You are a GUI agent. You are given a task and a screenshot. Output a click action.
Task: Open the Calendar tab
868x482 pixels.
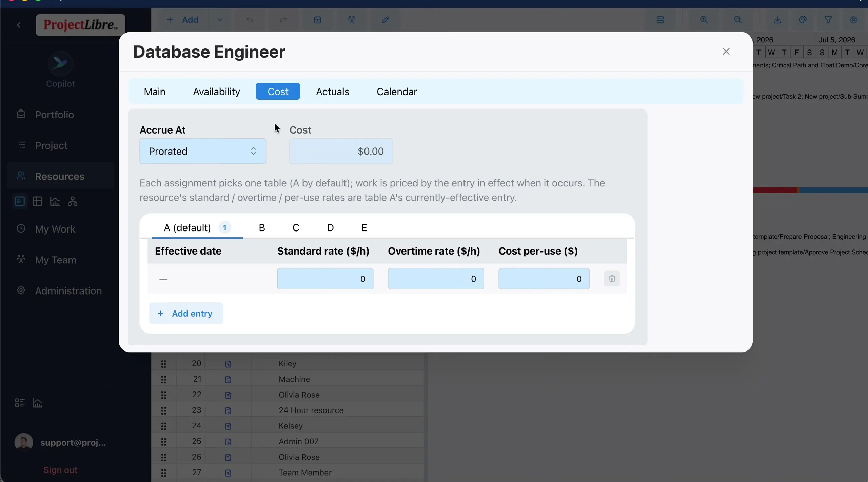click(397, 92)
